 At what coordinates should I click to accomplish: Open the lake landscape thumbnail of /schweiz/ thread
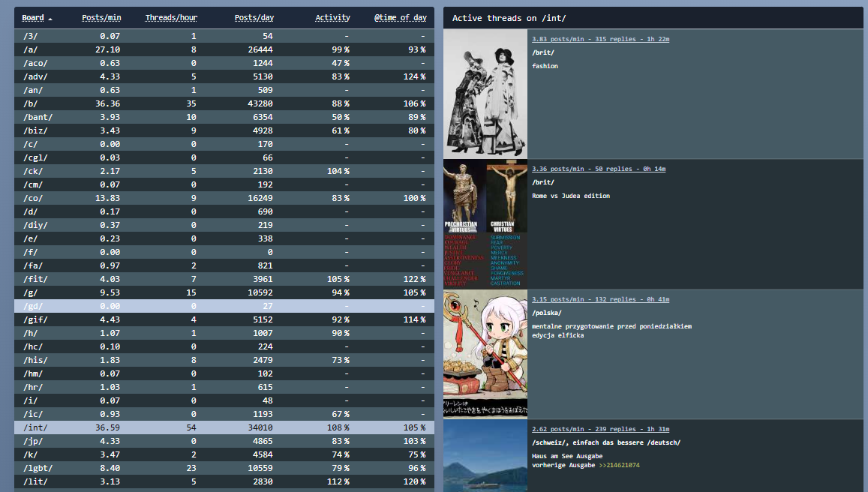(x=485, y=456)
